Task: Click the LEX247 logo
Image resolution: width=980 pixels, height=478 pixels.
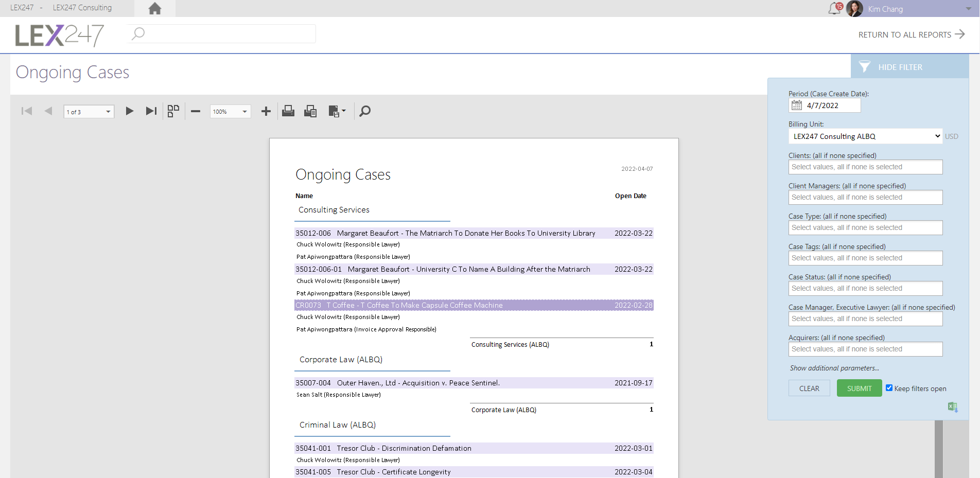Action: point(59,36)
